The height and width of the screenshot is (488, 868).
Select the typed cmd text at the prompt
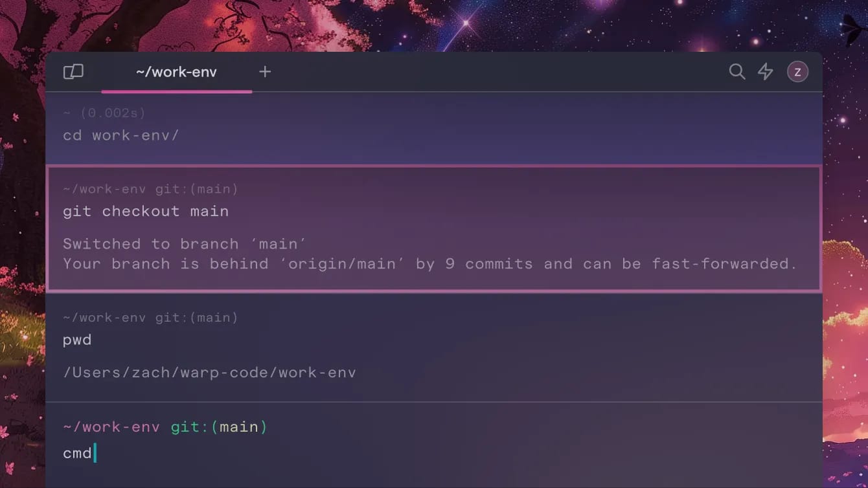coord(75,453)
